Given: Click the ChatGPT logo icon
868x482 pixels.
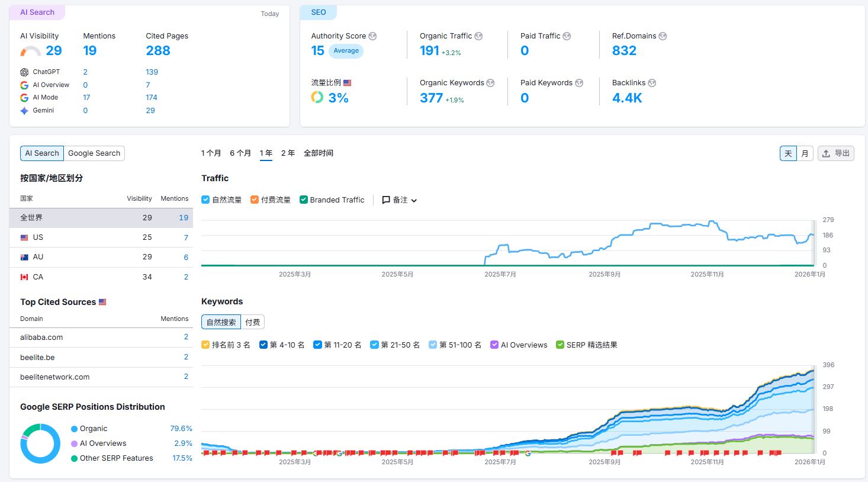Looking at the screenshot, I should click(24, 72).
